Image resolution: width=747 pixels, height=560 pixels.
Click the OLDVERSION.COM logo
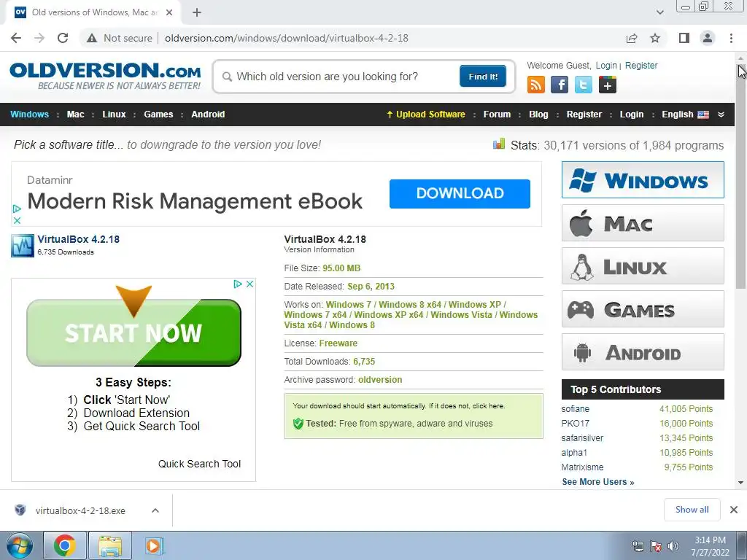point(105,75)
